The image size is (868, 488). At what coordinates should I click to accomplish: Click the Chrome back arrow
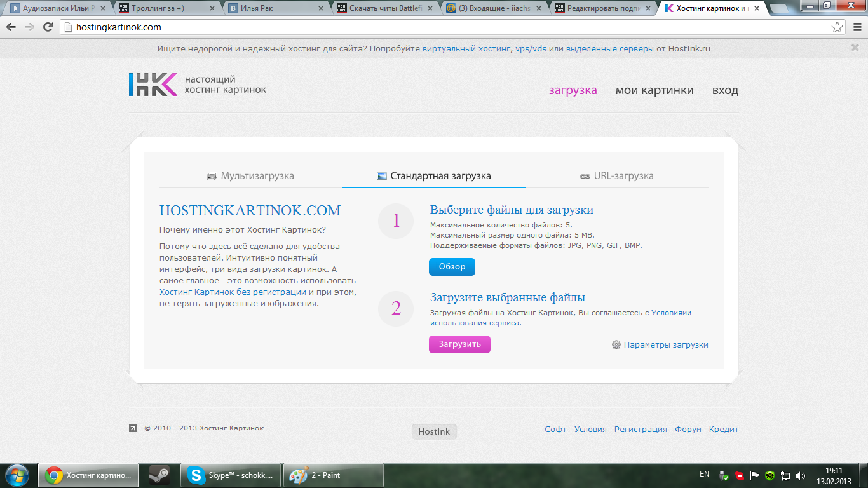[x=11, y=27]
